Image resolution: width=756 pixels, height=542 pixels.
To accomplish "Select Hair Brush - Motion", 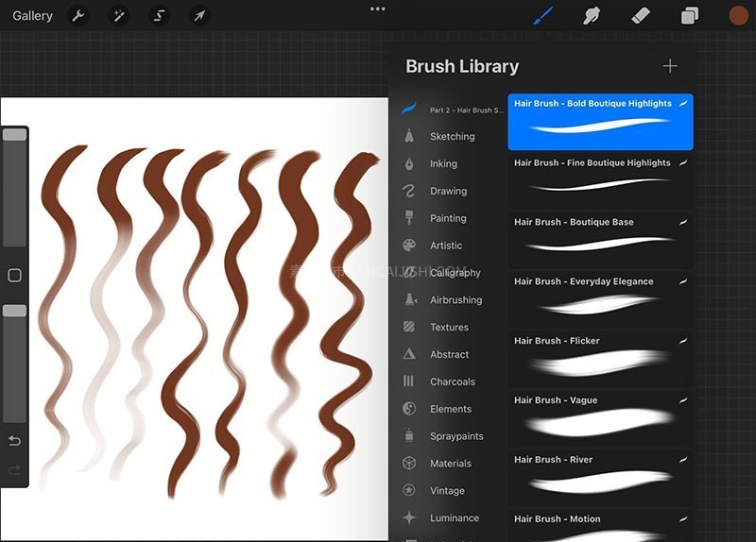I will [x=600, y=525].
